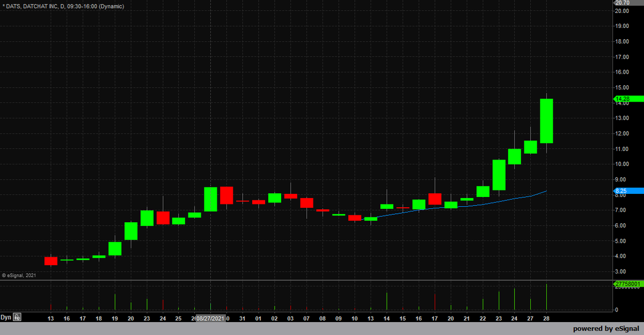Click the 31 date label on time axis
This screenshot has width=644, height=335.
coord(242,318)
